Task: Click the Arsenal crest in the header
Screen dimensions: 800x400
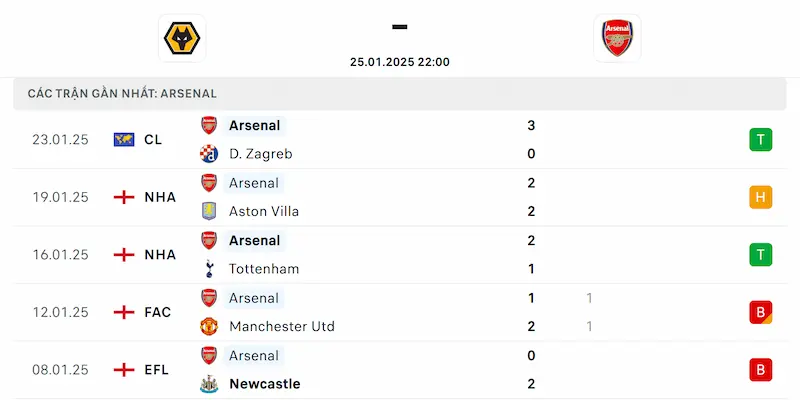Action: [x=617, y=38]
